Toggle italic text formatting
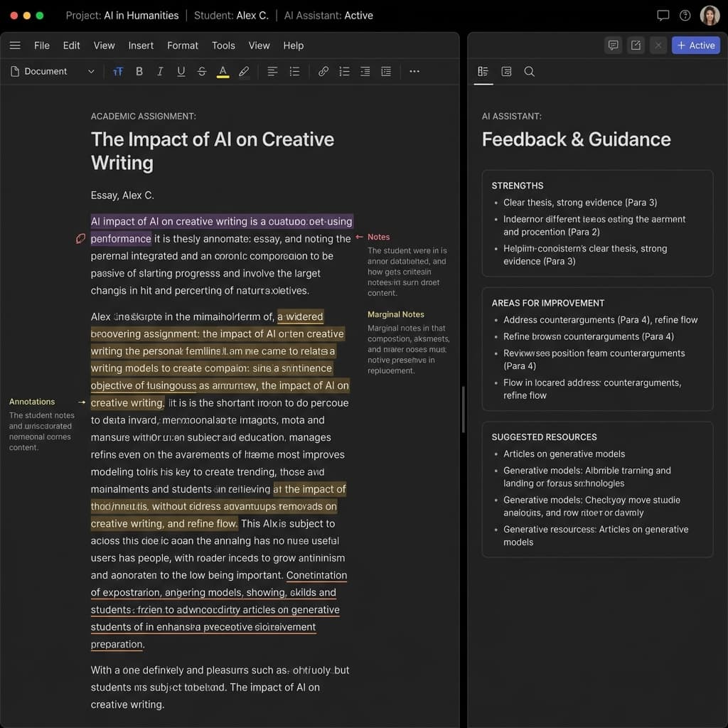This screenshot has height=728, width=728. point(160,71)
